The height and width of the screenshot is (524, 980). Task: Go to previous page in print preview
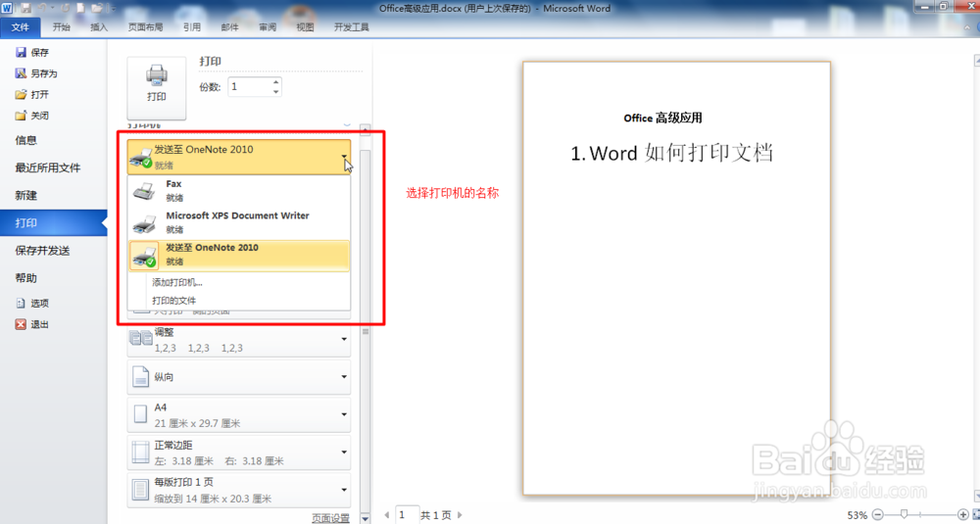[x=387, y=515]
